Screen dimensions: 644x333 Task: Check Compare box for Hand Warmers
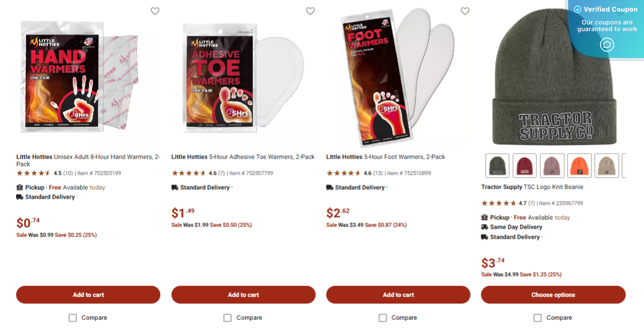(x=73, y=318)
